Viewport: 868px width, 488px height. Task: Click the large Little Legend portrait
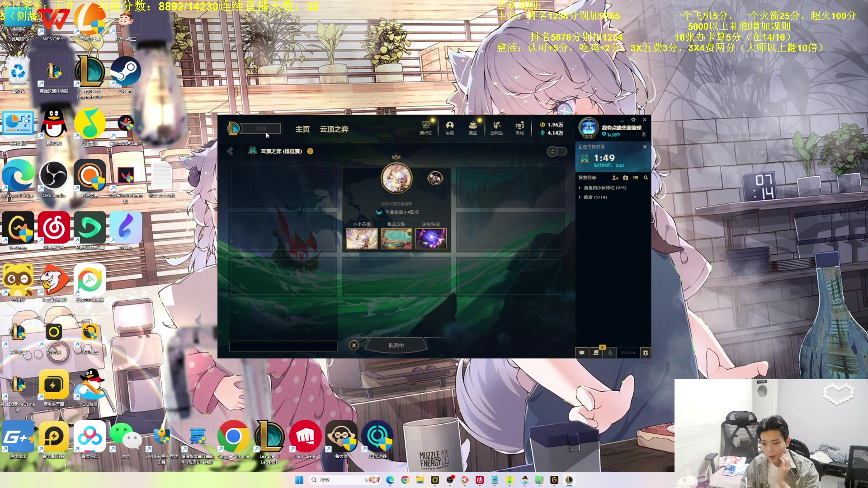click(396, 178)
